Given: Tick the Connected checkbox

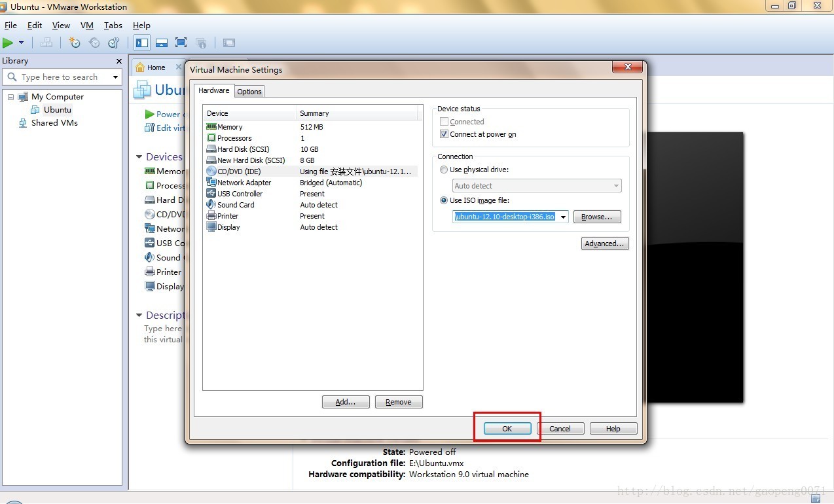Looking at the screenshot, I should pyautogui.click(x=444, y=122).
